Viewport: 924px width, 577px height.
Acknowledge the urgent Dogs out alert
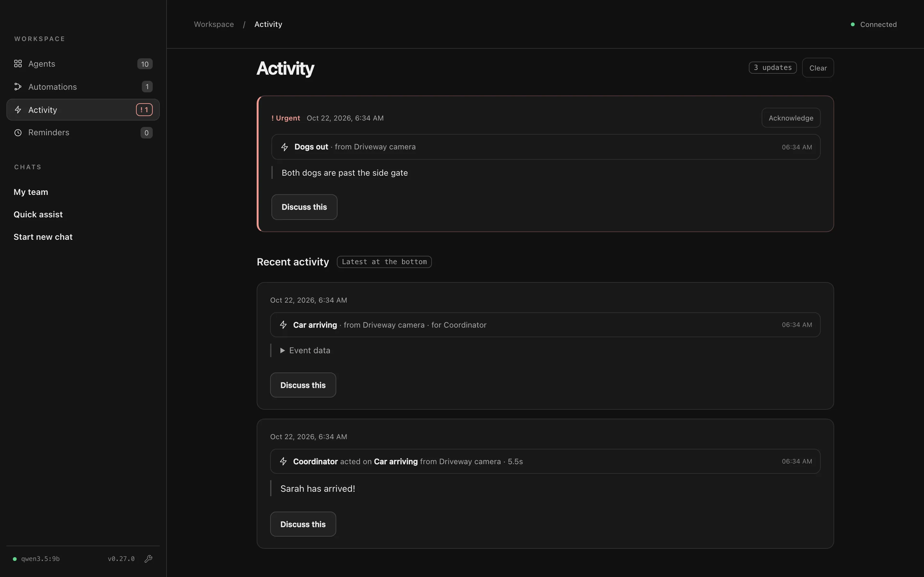click(x=791, y=118)
